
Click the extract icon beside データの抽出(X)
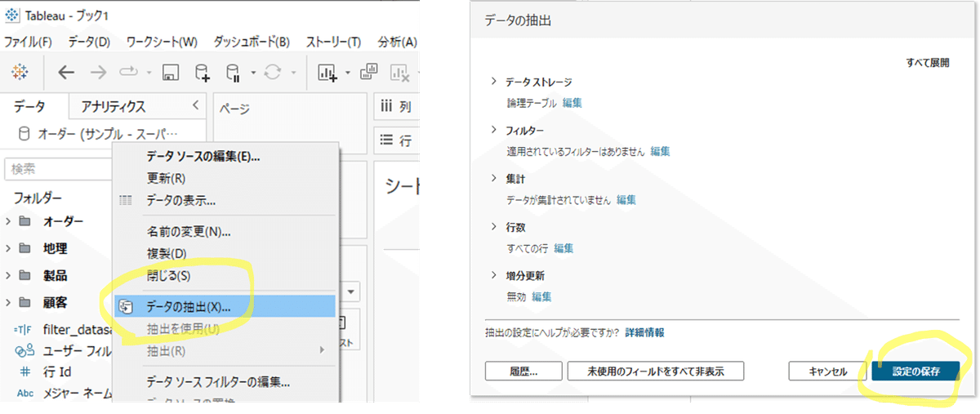coord(127,307)
